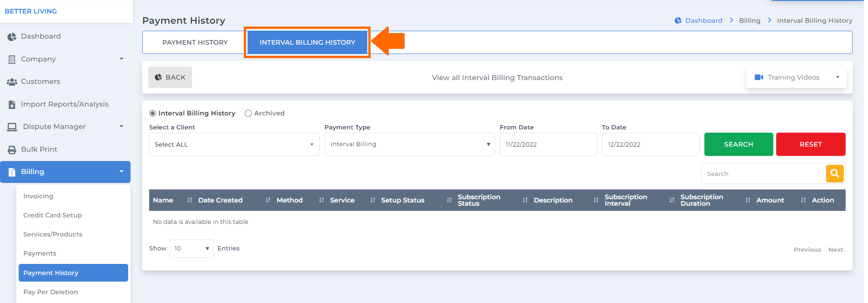Click the table Search text field
This screenshot has width=868, height=303.
point(764,174)
